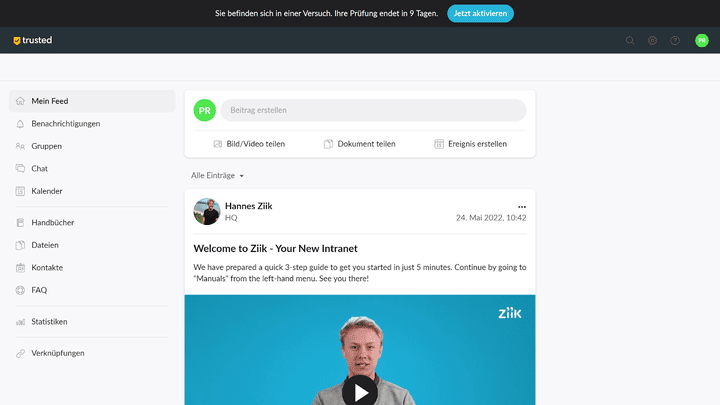This screenshot has width=720, height=405.
Task: Play the Ziik welcome video
Action: (x=360, y=393)
